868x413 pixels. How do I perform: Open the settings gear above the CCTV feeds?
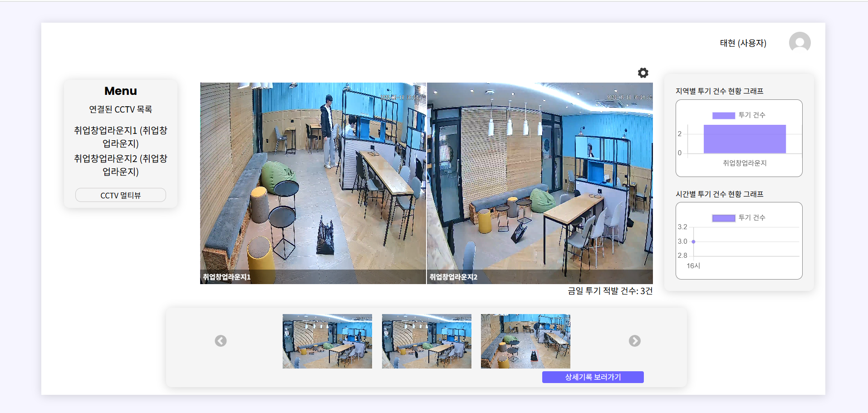point(643,73)
